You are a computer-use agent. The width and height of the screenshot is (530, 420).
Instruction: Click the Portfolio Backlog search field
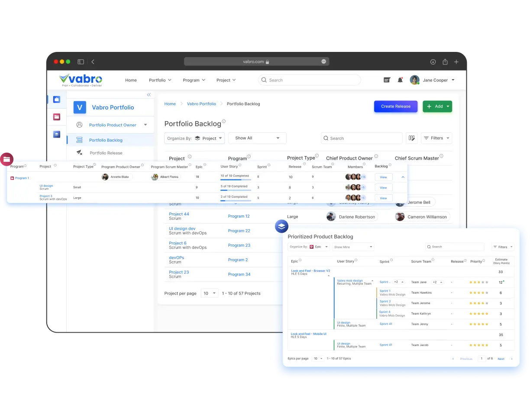[x=362, y=138]
